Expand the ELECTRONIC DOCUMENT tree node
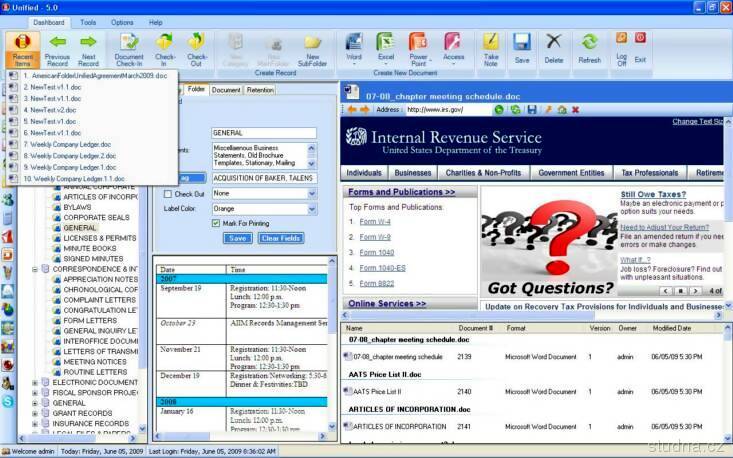Screen dimensions: 733x458 point(35,382)
